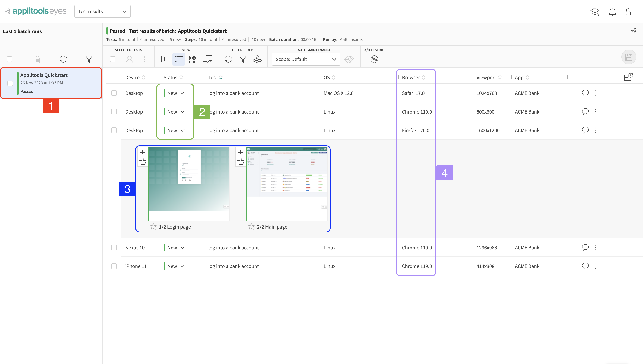This screenshot has width=643, height=364.
Task: Click the share batch icon
Action: [633, 31]
